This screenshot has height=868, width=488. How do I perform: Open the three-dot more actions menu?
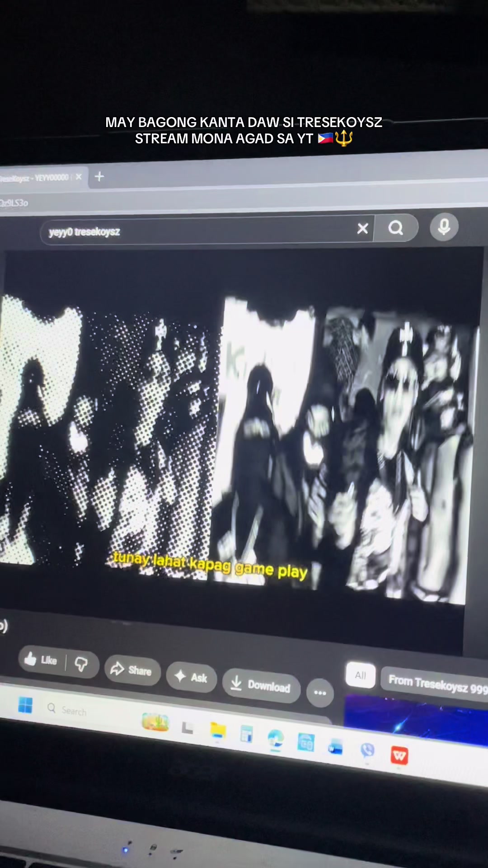320,693
